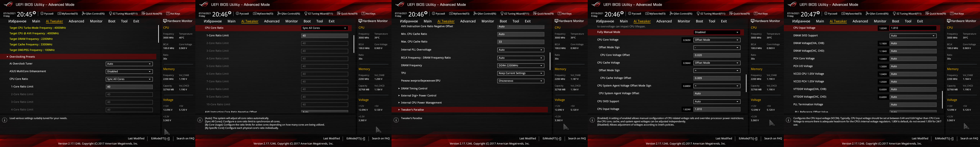The height and width of the screenshot is (147, 980).
Task: Open Qfan Control in the screenshot listing 10-Core Ratio Limit
Action: pyautogui.click(x=289, y=14)
